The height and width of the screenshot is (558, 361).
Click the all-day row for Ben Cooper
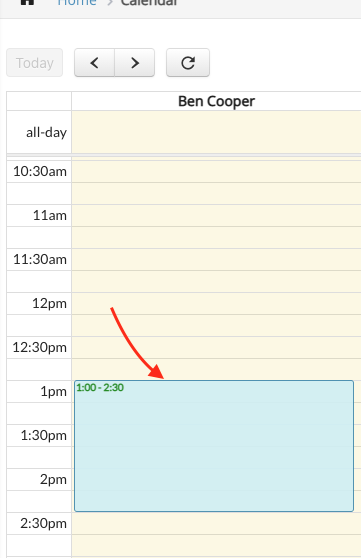point(216,132)
